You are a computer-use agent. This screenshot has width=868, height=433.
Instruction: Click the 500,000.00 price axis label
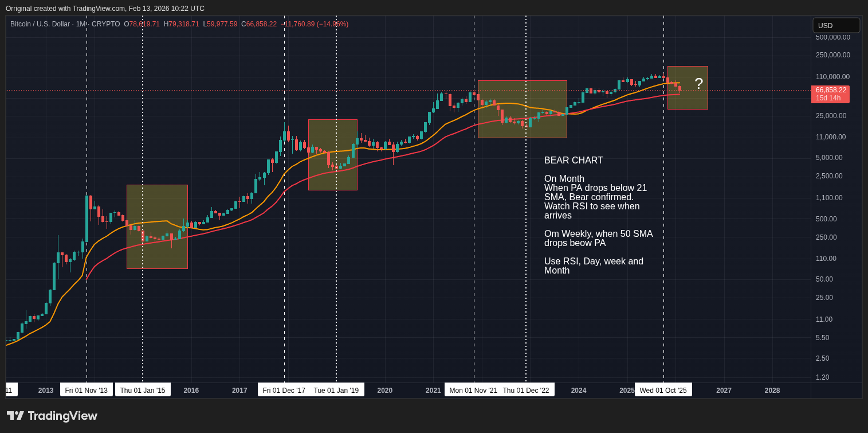(833, 37)
